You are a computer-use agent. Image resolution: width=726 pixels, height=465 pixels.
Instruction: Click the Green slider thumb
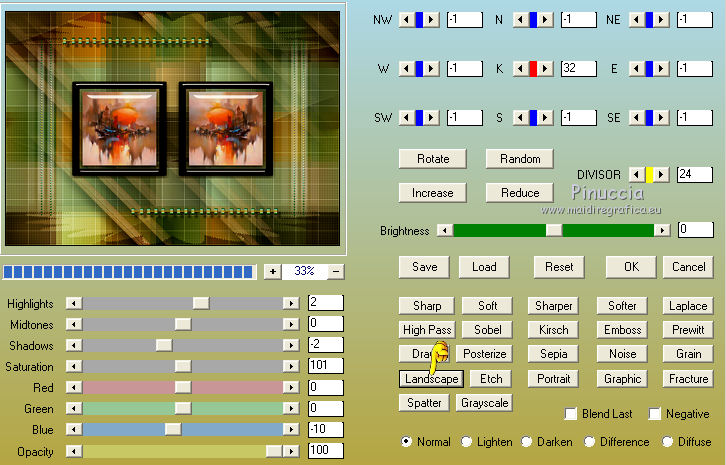click(183, 408)
